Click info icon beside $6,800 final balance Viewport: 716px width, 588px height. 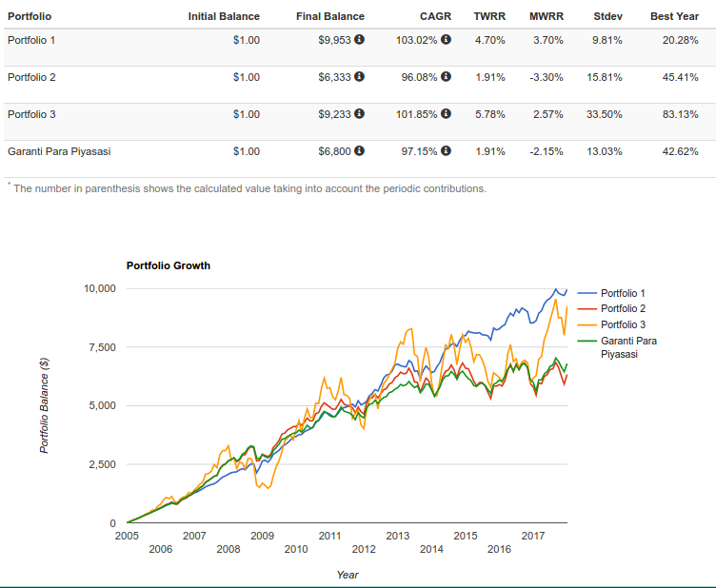[359, 150]
